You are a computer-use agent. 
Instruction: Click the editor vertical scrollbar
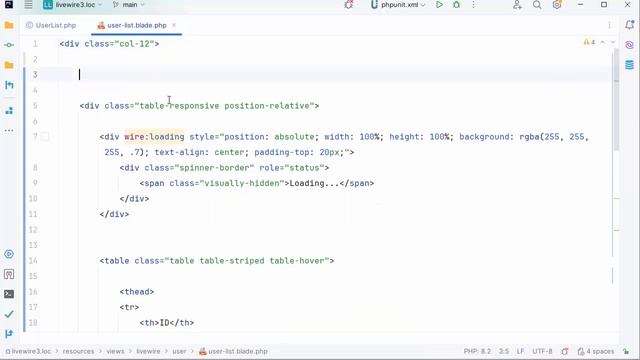tap(616, 100)
